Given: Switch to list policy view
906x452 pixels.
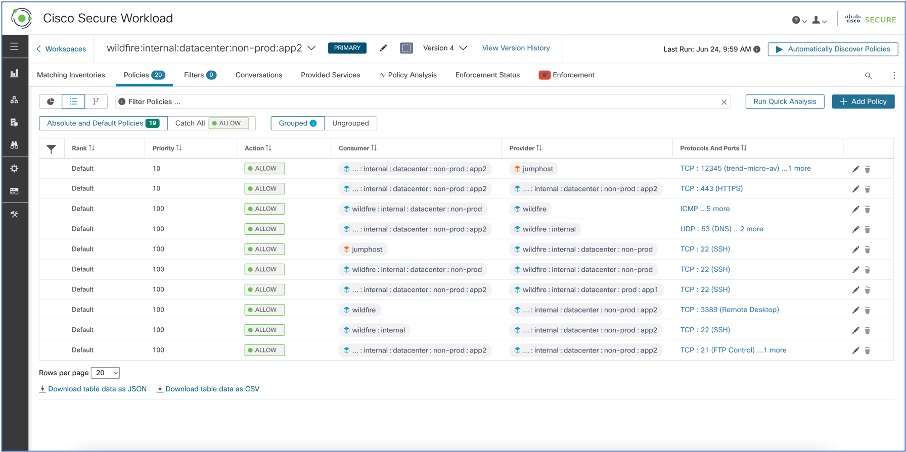Looking at the screenshot, I should coord(73,101).
